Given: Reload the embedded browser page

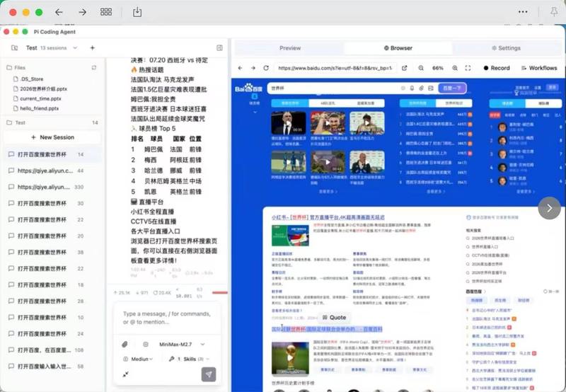Looking at the screenshot, I should click(266, 68).
